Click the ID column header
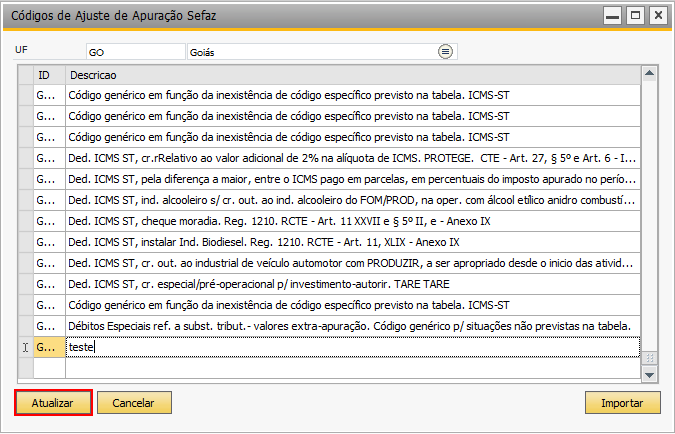675x434 pixels. [50, 75]
